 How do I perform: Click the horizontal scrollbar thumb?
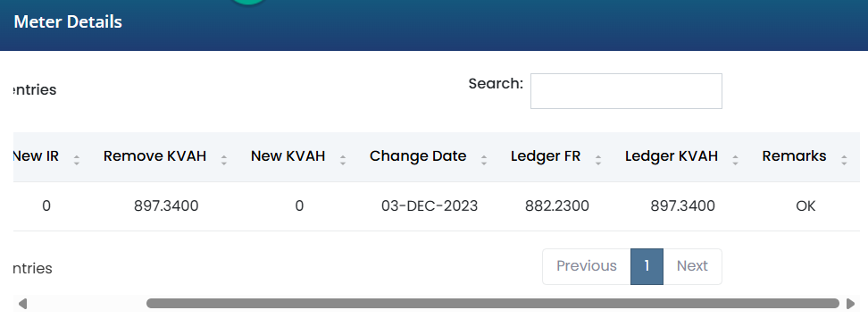(x=493, y=303)
